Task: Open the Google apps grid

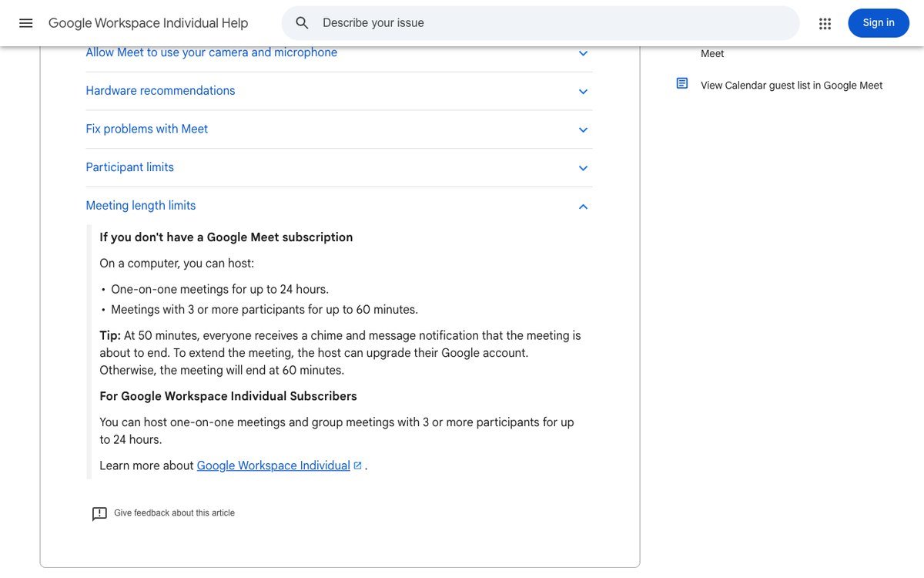Action: 825,23
